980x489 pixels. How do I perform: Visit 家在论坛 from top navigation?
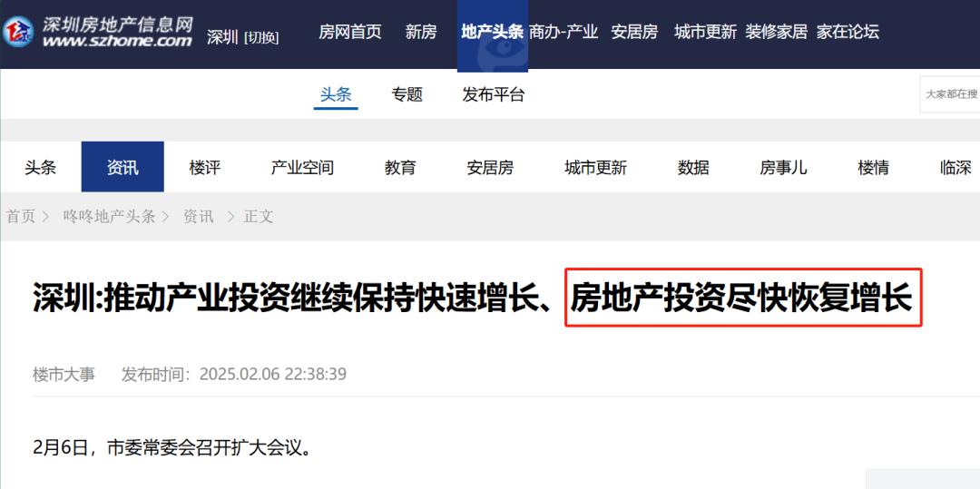click(x=848, y=32)
